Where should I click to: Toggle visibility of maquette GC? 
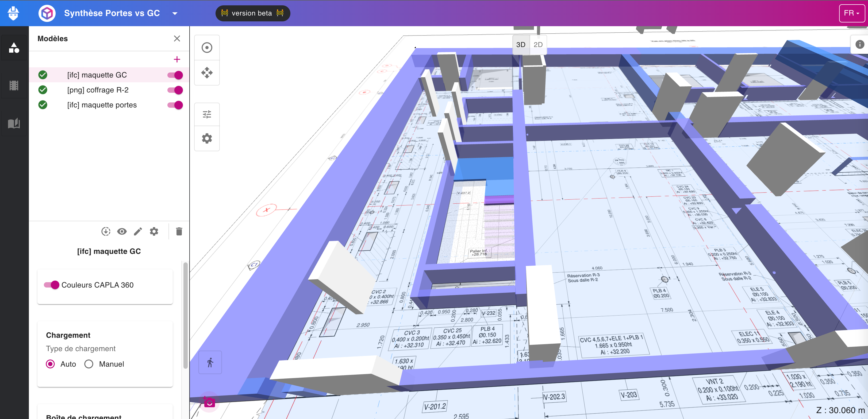175,75
